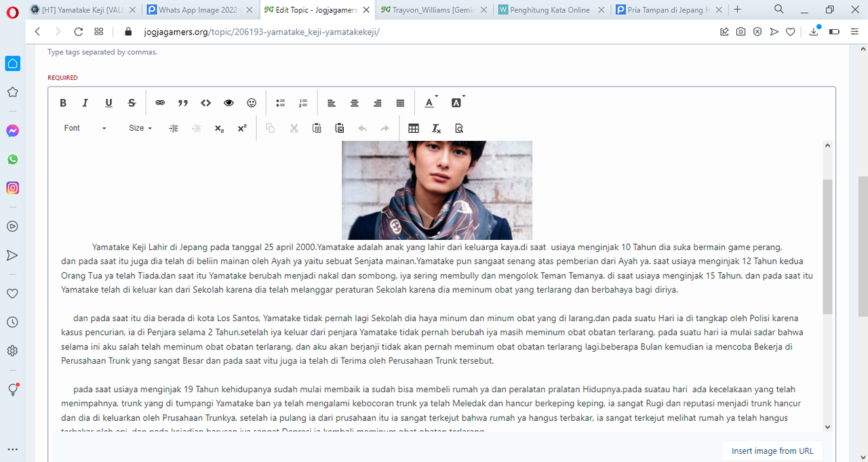Open the background color picker
The height and width of the screenshot is (462, 868).
click(x=458, y=103)
